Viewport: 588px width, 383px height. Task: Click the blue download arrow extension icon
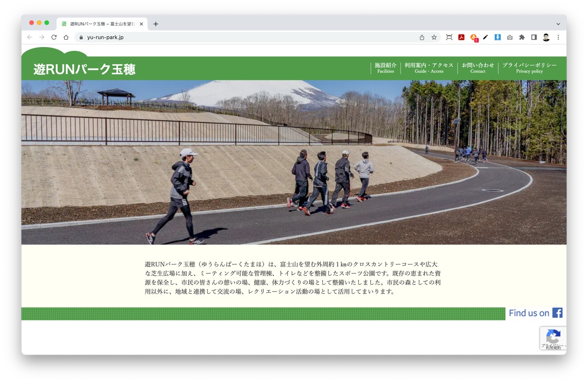pos(497,37)
